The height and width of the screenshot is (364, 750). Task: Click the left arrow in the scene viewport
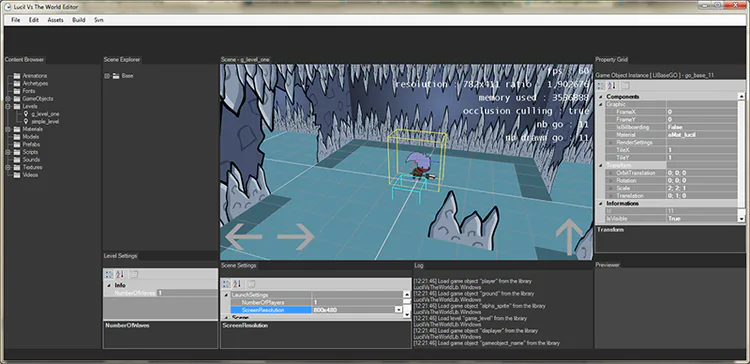(x=243, y=236)
